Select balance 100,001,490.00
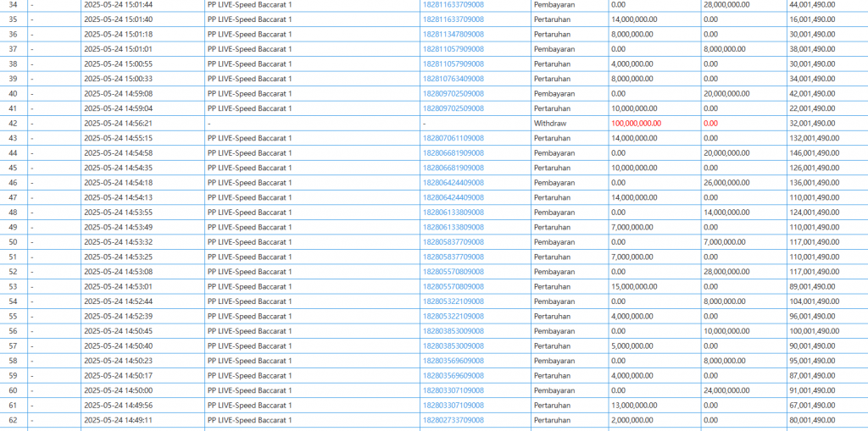Viewport: 868px width, 431px height. tap(815, 331)
